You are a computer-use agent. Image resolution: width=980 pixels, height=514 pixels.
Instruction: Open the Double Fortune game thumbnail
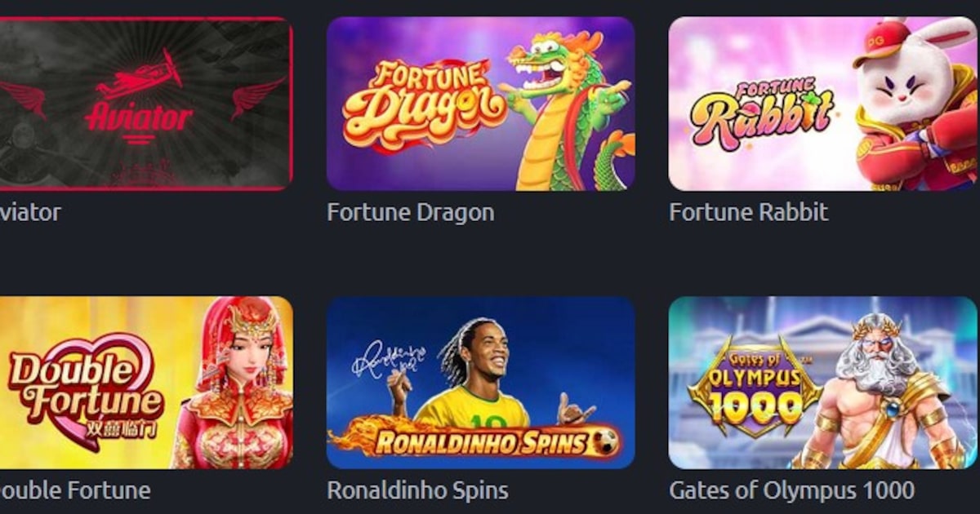point(146,383)
